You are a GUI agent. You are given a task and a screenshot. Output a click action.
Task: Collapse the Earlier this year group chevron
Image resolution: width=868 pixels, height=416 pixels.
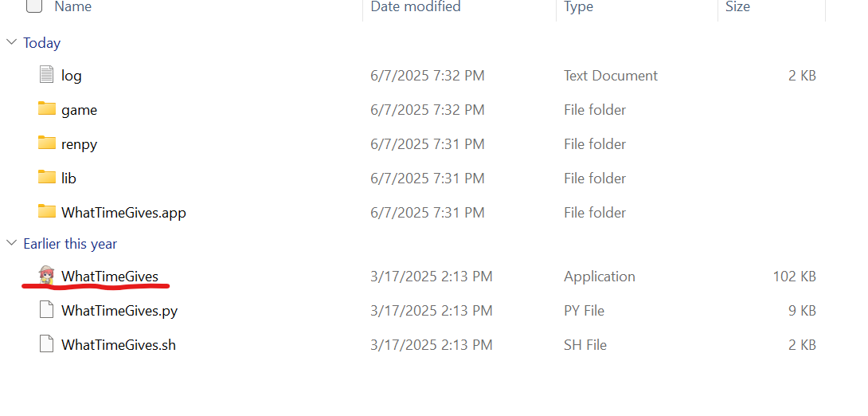(x=11, y=242)
